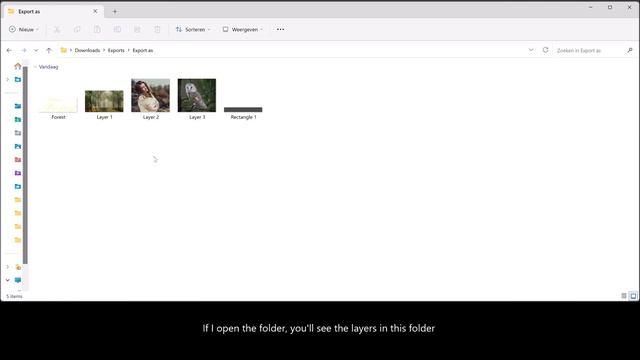640x360 pixels.
Task: Collapse the This PC monitor tree node
Action: (7, 280)
